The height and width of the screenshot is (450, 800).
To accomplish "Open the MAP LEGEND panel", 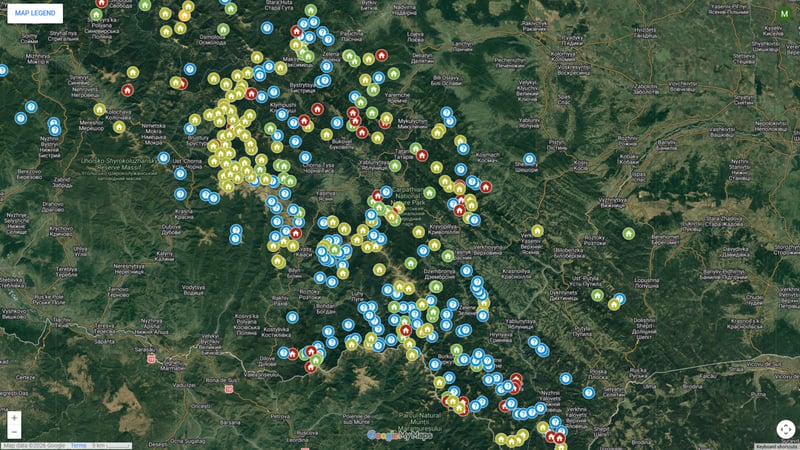I will pos(35,14).
